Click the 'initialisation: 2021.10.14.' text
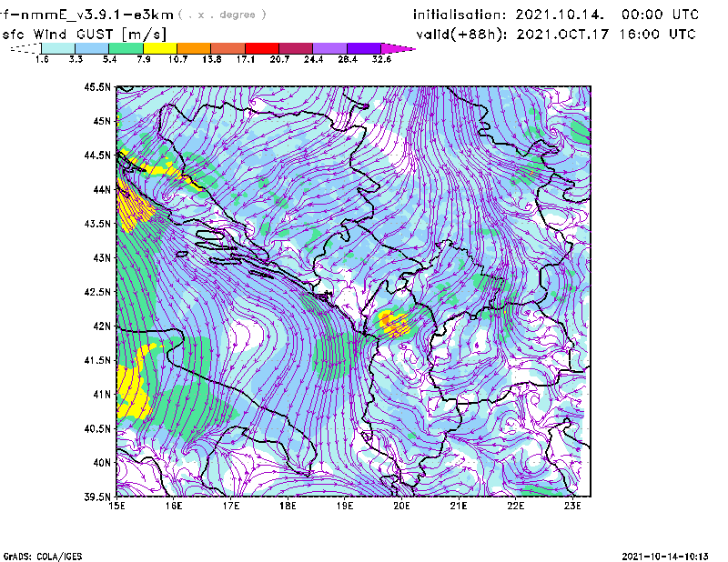Viewport: 728px width, 562px height. pos(509,15)
